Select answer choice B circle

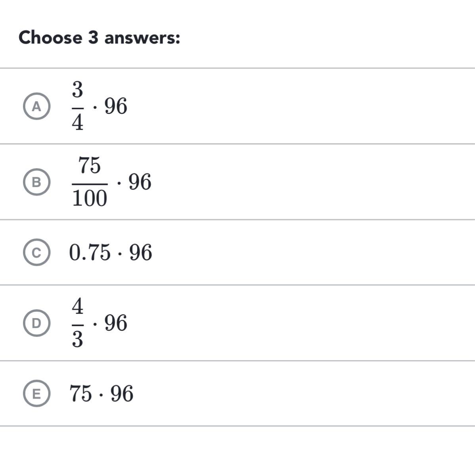[36, 182]
